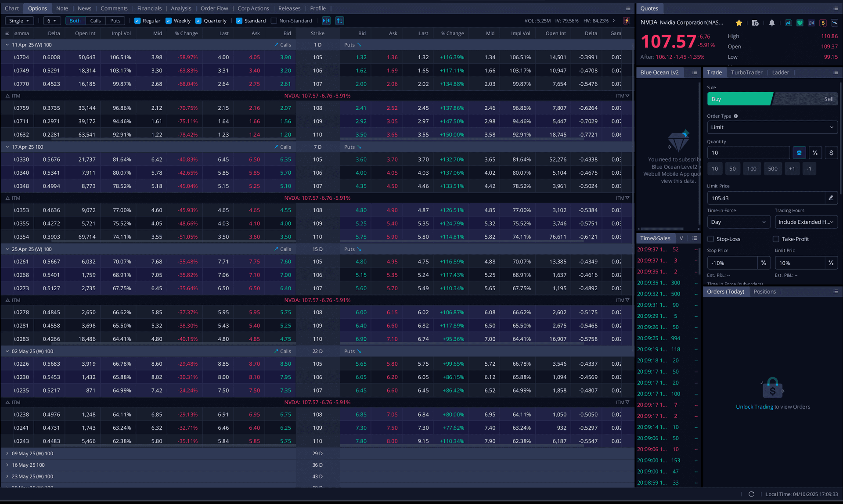Enable the Stop-Loss checkbox
843x504 pixels.
(x=710, y=239)
